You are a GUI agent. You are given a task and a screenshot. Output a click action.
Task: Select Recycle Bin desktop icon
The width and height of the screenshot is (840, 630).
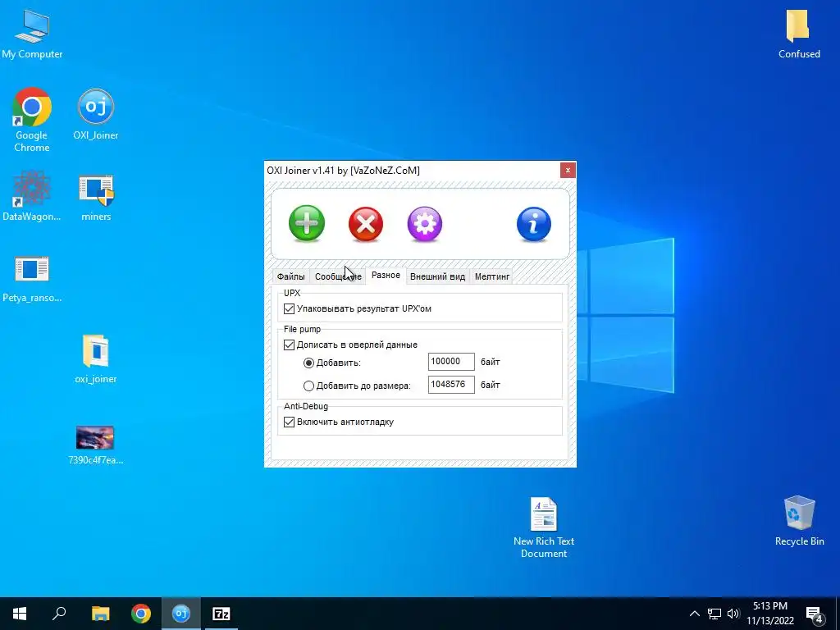pyautogui.click(x=799, y=521)
